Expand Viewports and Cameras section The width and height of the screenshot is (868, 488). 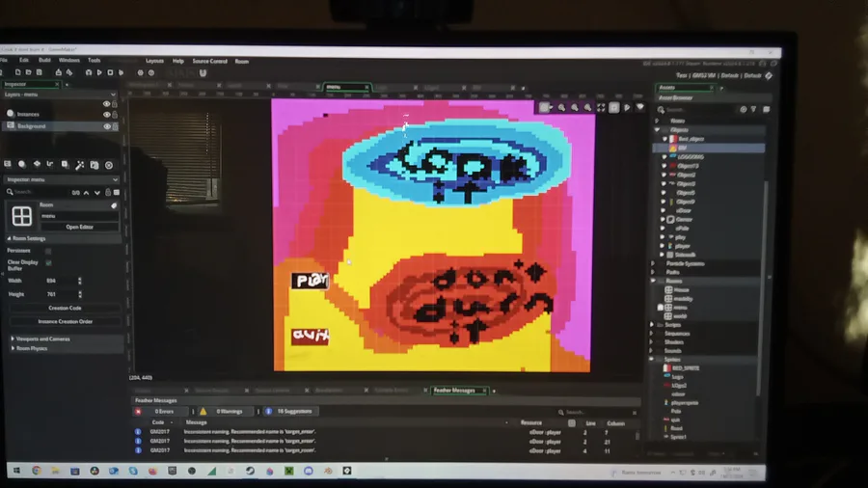(x=13, y=339)
